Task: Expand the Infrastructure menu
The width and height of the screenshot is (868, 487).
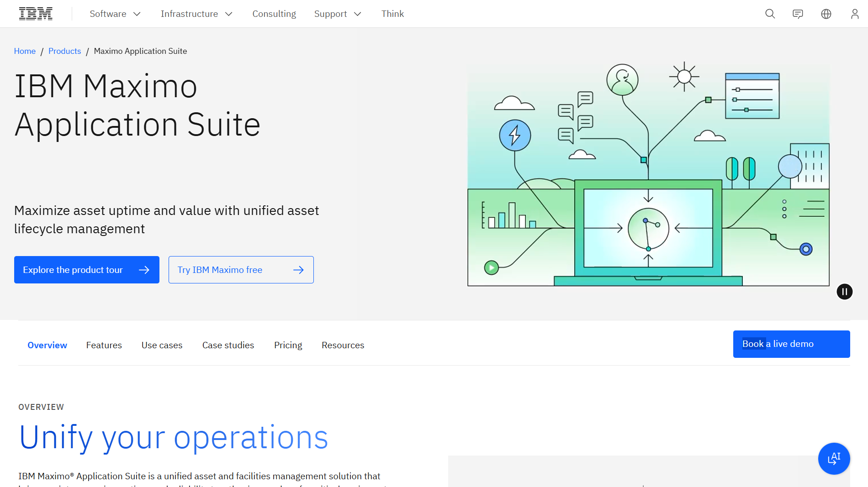Action: tap(196, 14)
